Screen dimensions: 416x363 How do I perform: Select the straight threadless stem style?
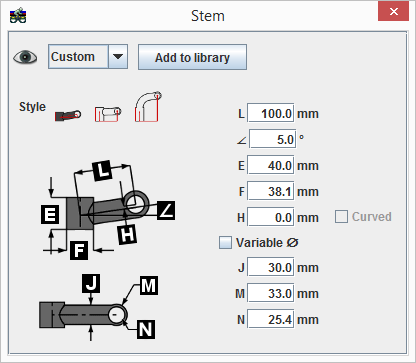click(68, 115)
